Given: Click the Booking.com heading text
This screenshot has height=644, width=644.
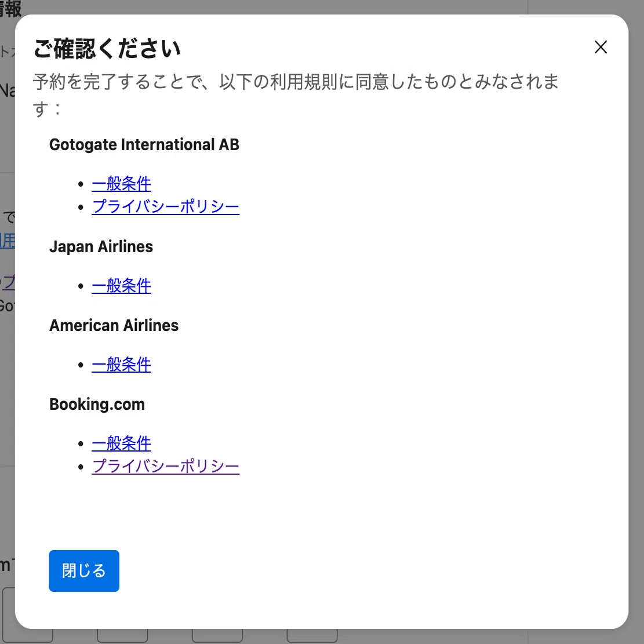Looking at the screenshot, I should click(x=97, y=404).
